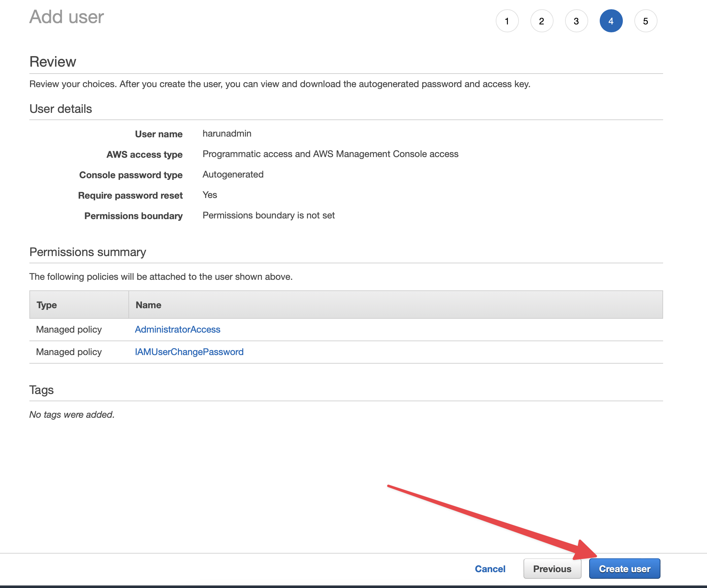Open the AdministratorAccess policy link
707x588 pixels.
click(178, 329)
